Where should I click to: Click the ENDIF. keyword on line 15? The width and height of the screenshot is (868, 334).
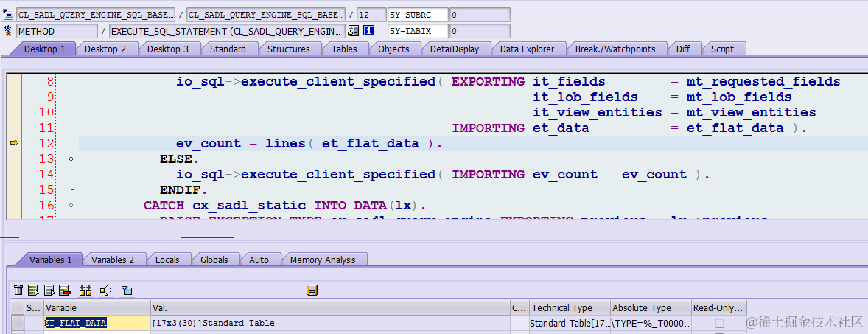(x=183, y=190)
